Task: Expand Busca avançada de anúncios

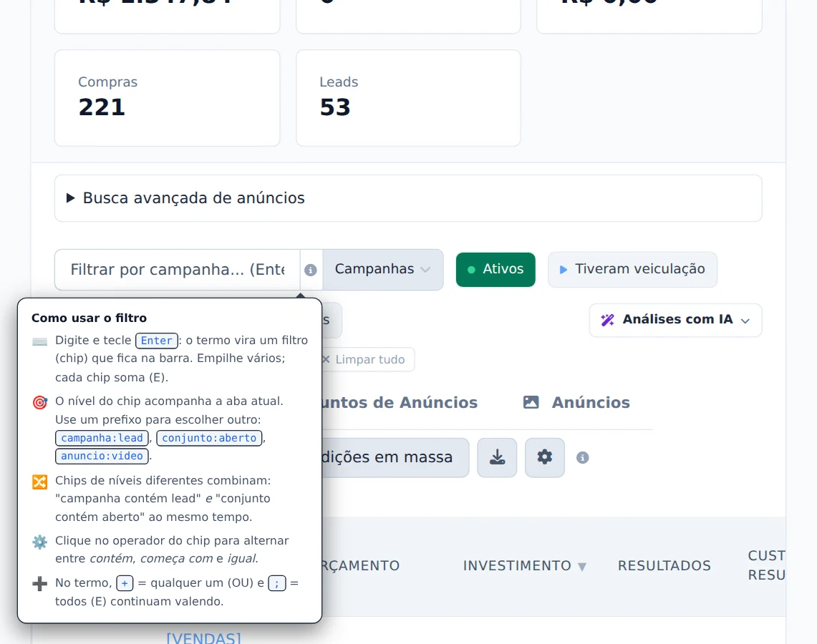Action: (x=408, y=198)
